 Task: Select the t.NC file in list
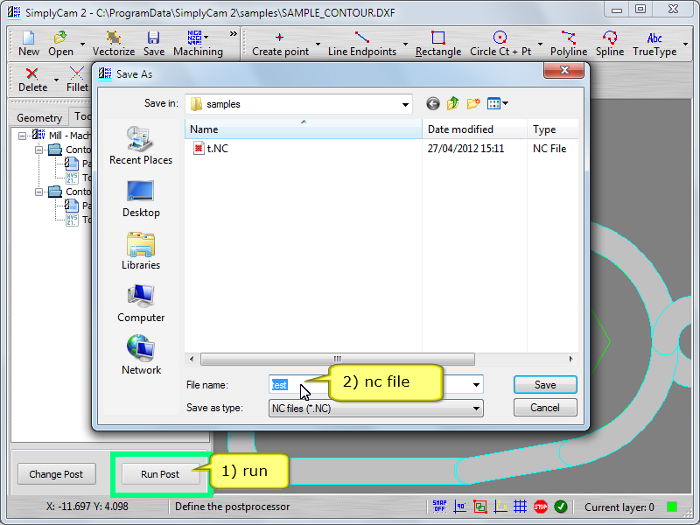click(216, 148)
